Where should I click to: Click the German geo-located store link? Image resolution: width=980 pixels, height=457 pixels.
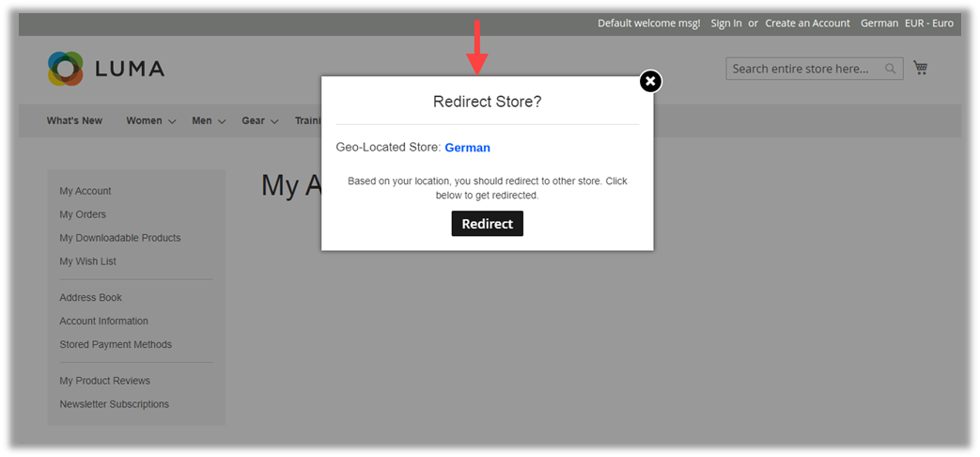click(x=467, y=148)
